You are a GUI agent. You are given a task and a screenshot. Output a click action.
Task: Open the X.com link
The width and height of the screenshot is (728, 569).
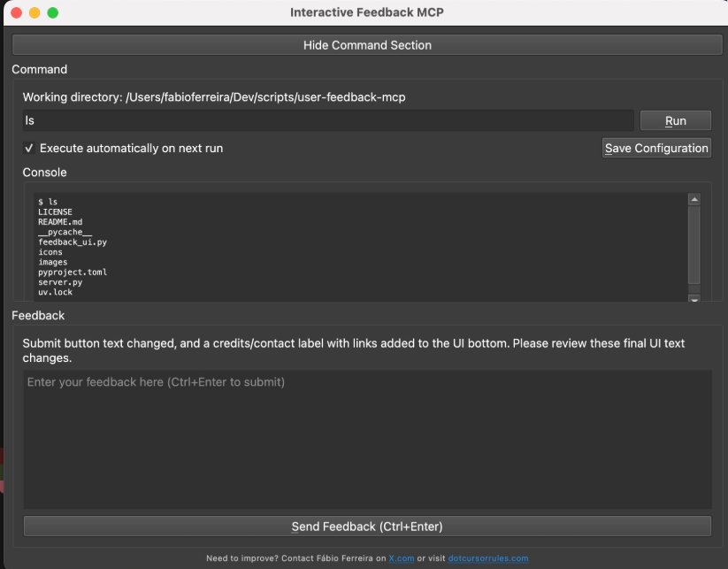(401, 558)
